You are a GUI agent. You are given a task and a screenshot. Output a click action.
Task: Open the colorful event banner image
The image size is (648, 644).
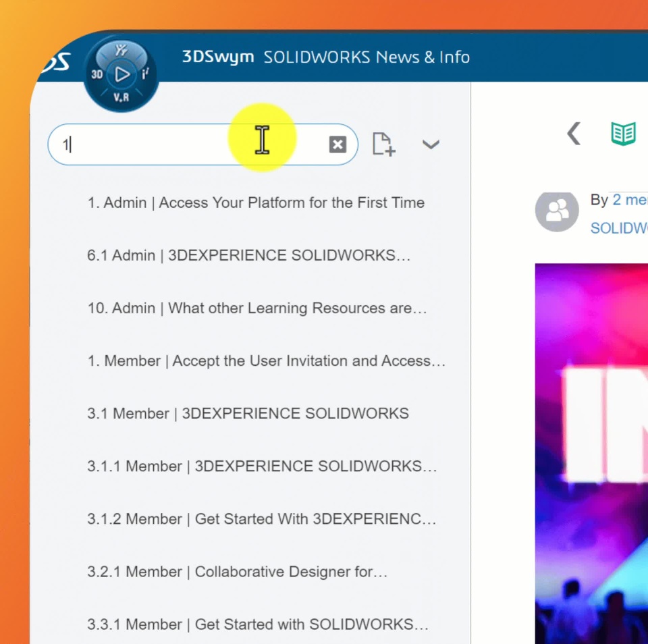coord(591,454)
